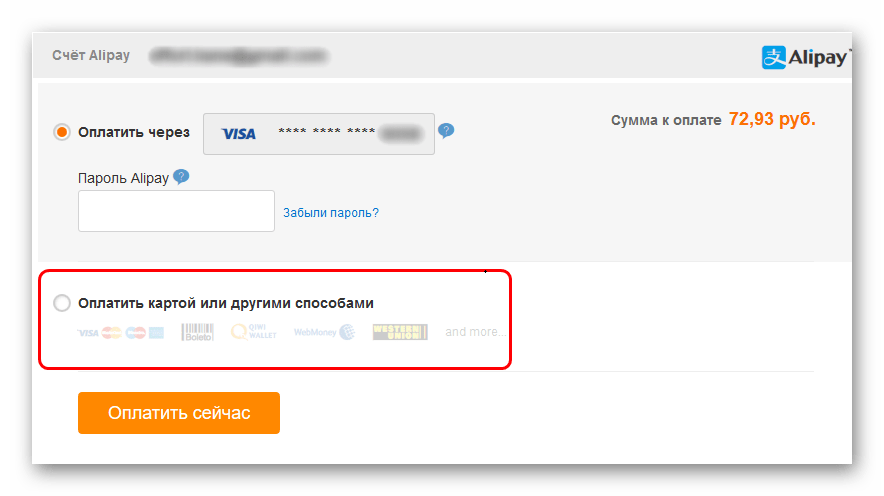Click the Maestro logo in the payment methods row
Image resolution: width=884 pixels, height=496 pixels.
[x=135, y=333]
